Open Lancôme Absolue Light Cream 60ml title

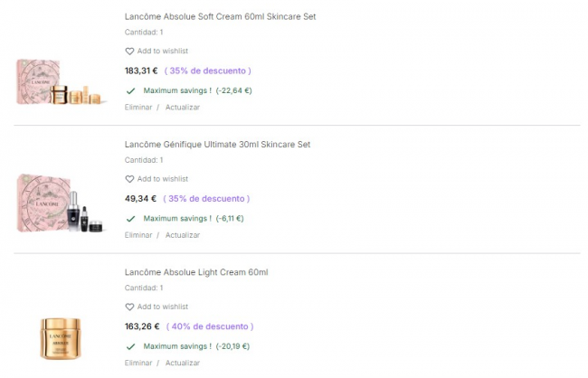(x=196, y=272)
